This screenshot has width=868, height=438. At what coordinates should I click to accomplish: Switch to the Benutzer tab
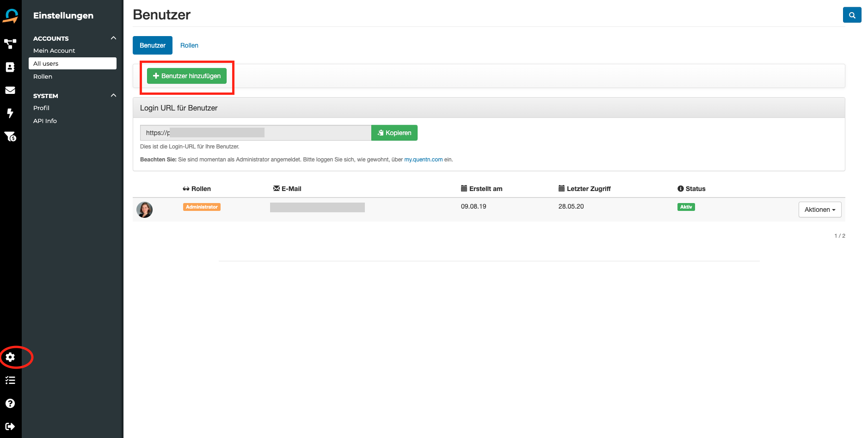[153, 45]
